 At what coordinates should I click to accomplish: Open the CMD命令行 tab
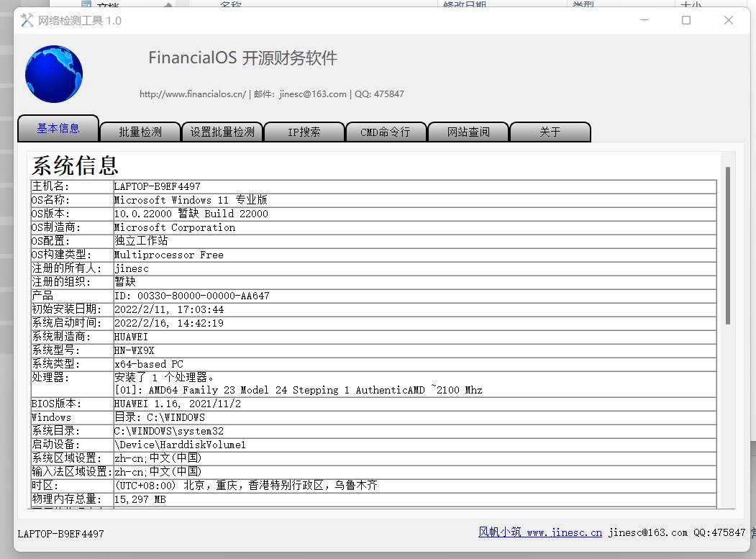click(x=386, y=132)
